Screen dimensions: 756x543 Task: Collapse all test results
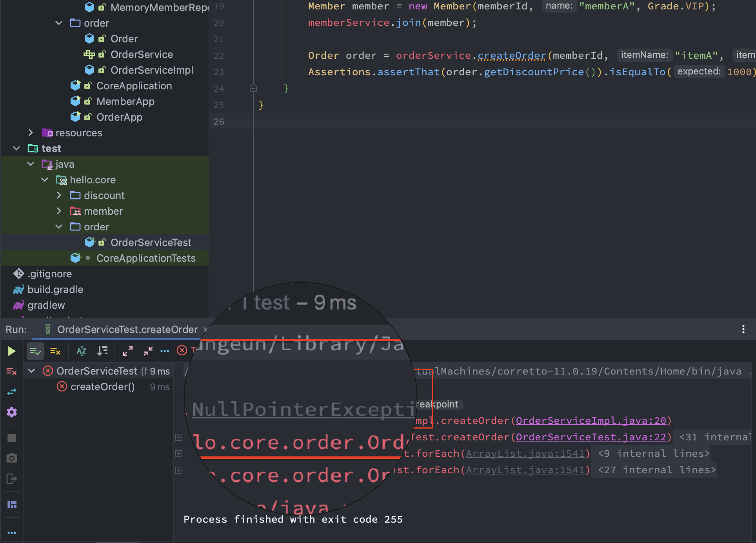pos(148,351)
